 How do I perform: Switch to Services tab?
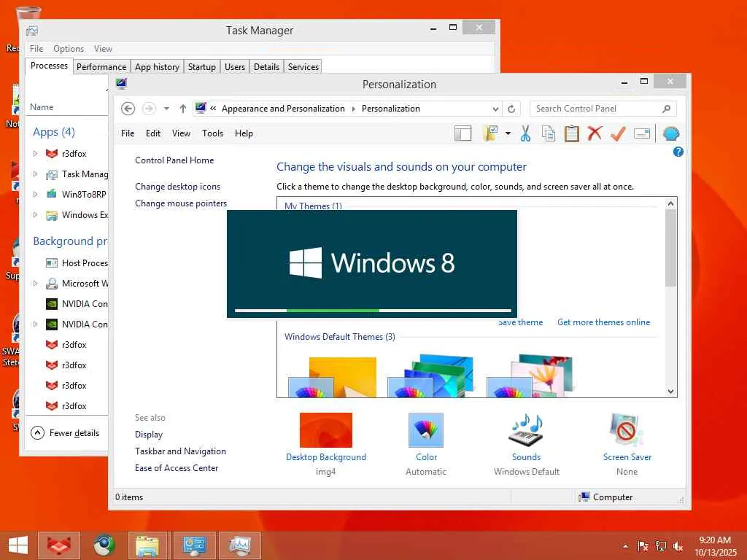[303, 66]
